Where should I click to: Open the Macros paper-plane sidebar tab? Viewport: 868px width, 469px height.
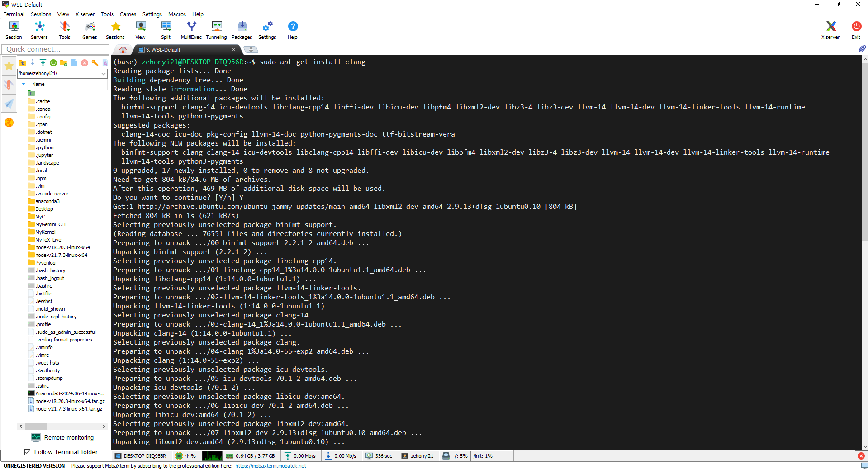tap(9, 104)
